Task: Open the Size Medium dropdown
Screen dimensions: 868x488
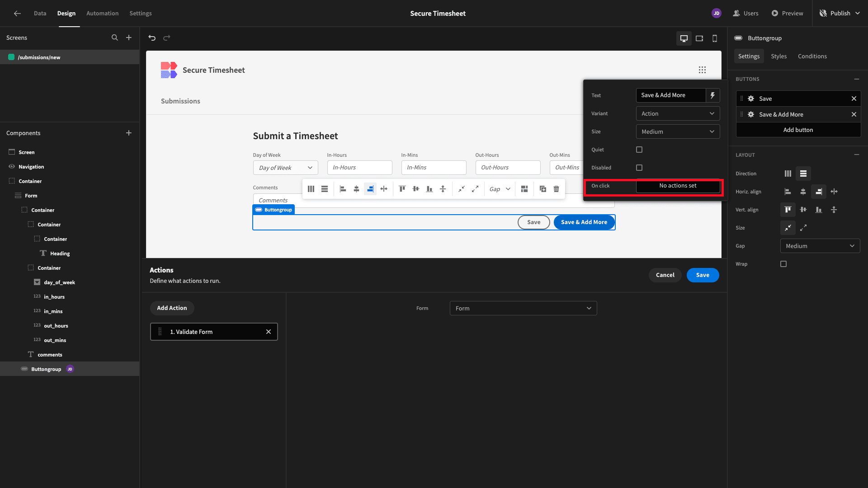Action: (x=678, y=131)
